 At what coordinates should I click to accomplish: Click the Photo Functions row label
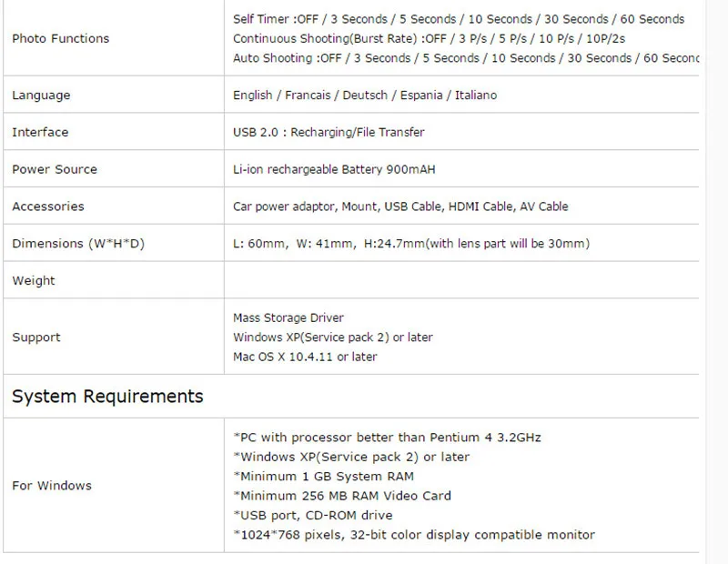[60, 38]
